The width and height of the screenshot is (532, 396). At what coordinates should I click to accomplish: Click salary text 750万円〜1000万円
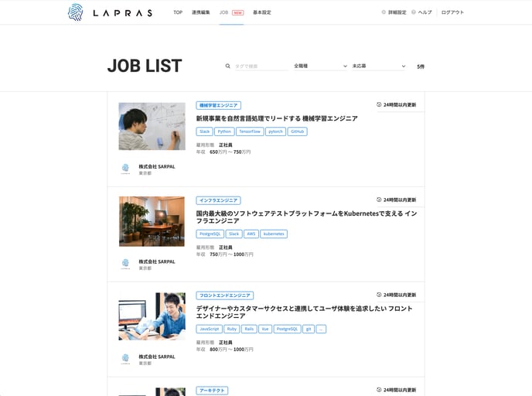(231, 254)
